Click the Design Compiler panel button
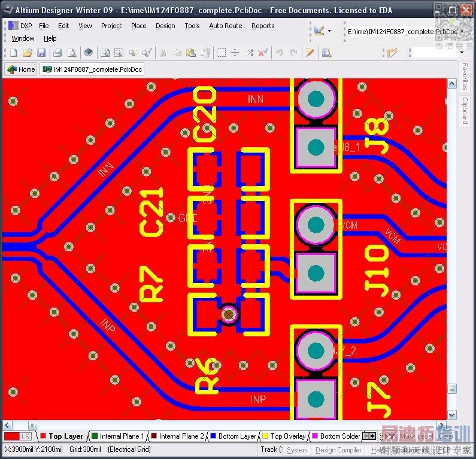 pos(338,450)
